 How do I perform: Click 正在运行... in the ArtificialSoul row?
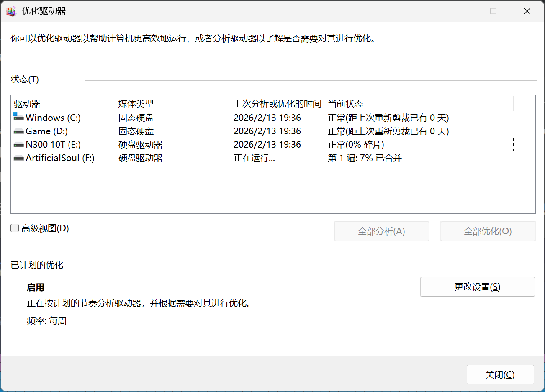tap(254, 158)
